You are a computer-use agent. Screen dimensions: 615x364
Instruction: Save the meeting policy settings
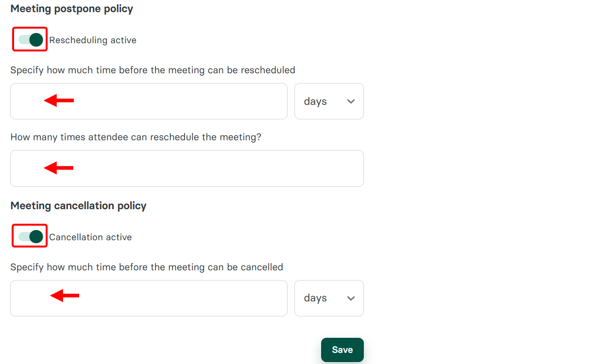342,349
